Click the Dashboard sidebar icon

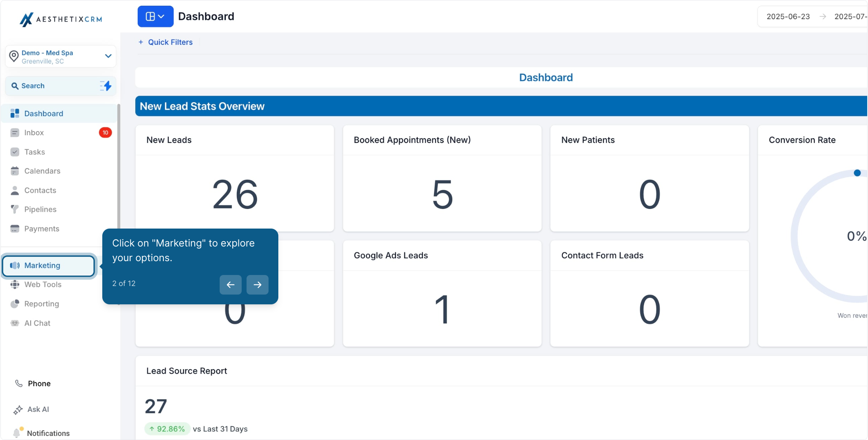pyautogui.click(x=15, y=114)
